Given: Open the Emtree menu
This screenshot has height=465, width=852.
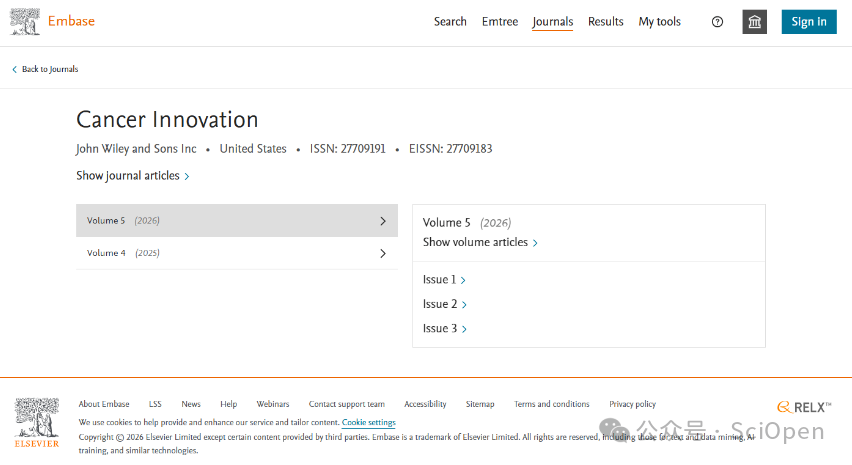Looking at the screenshot, I should pyautogui.click(x=500, y=22).
